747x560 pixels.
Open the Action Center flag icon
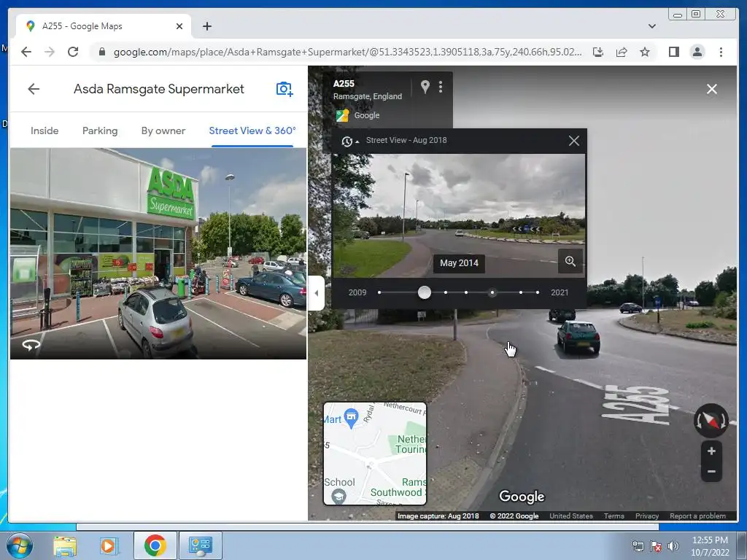656,546
